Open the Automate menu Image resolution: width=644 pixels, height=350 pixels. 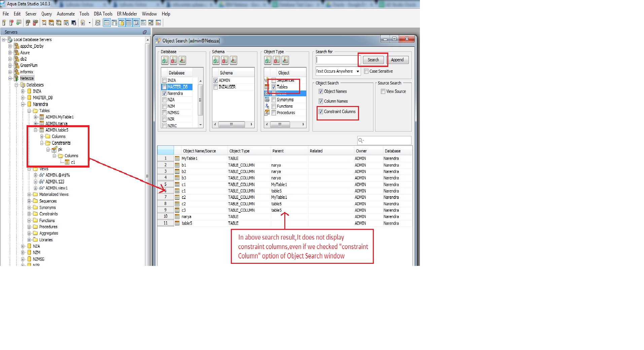66,14
